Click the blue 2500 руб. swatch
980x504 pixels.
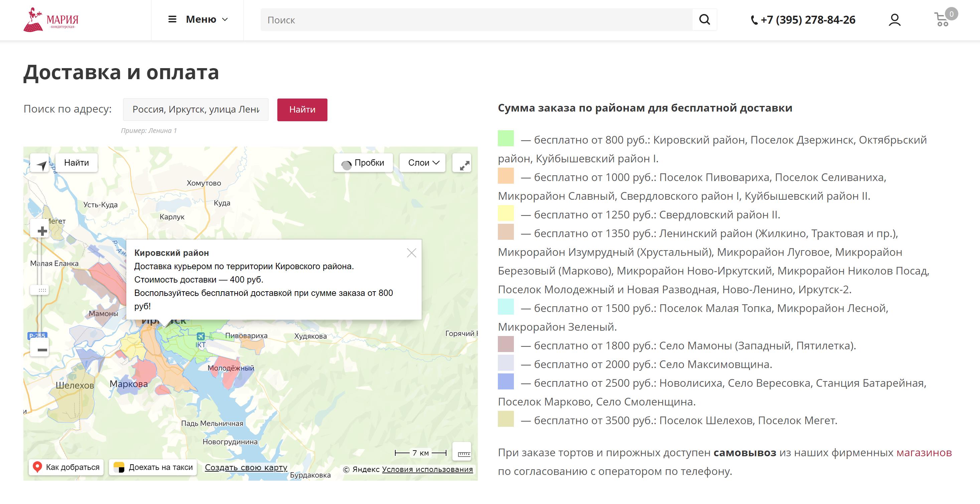pyautogui.click(x=506, y=381)
